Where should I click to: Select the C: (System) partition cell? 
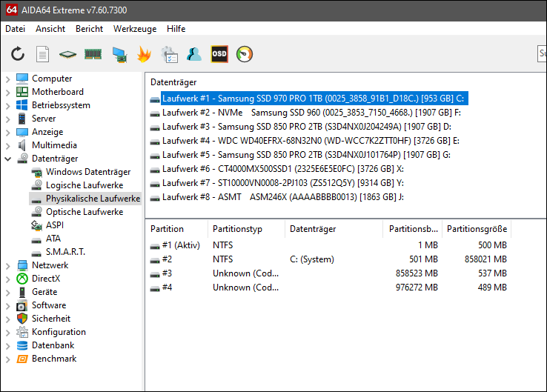tap(312, 259)
